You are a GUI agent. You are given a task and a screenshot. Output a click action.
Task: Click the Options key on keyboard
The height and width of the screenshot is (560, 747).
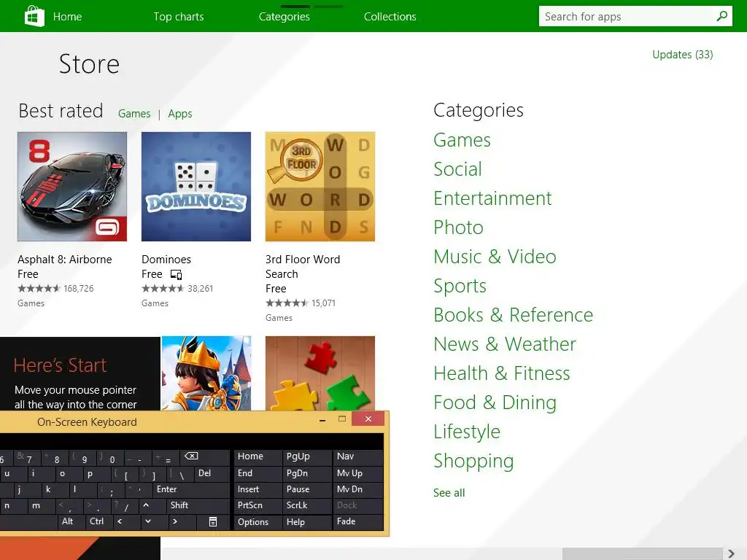click(x=258, y=522)
